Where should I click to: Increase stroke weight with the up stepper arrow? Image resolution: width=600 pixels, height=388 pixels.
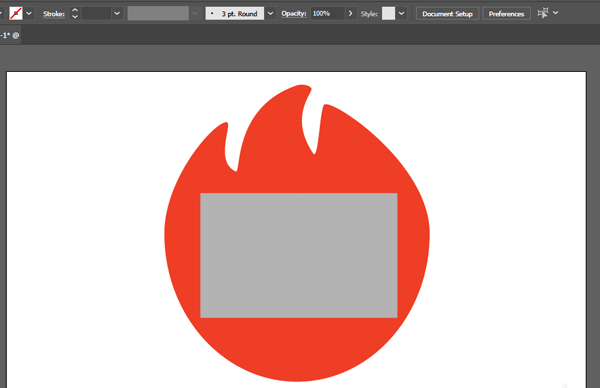click(x=75, y=10)
